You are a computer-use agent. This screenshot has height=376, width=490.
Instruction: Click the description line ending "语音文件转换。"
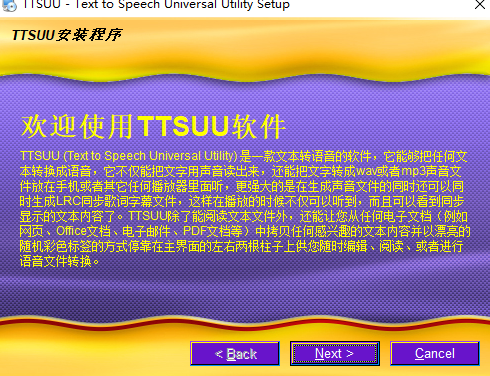(x=60, y=261)
